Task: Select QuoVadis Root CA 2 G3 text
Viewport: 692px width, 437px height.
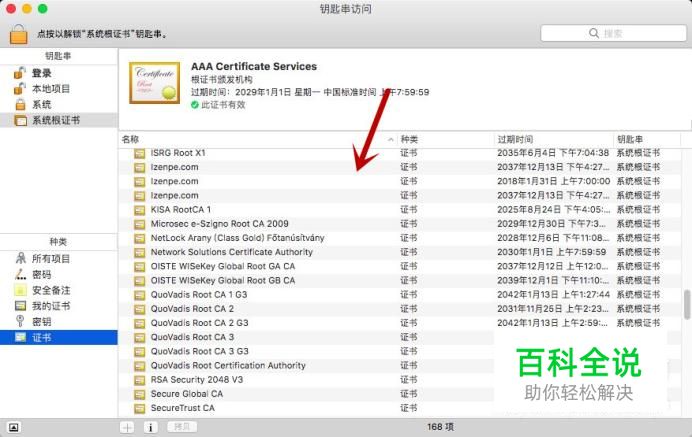Action: tap(199, 323)
